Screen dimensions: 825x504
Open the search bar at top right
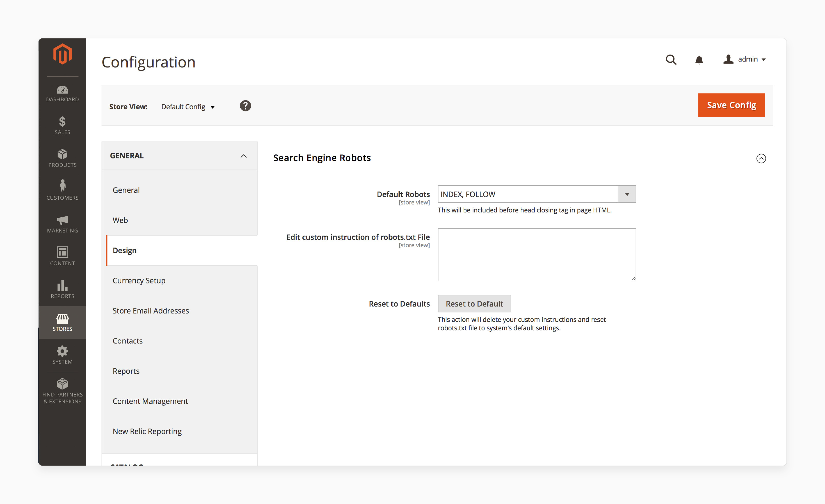[x=672, y=59]
